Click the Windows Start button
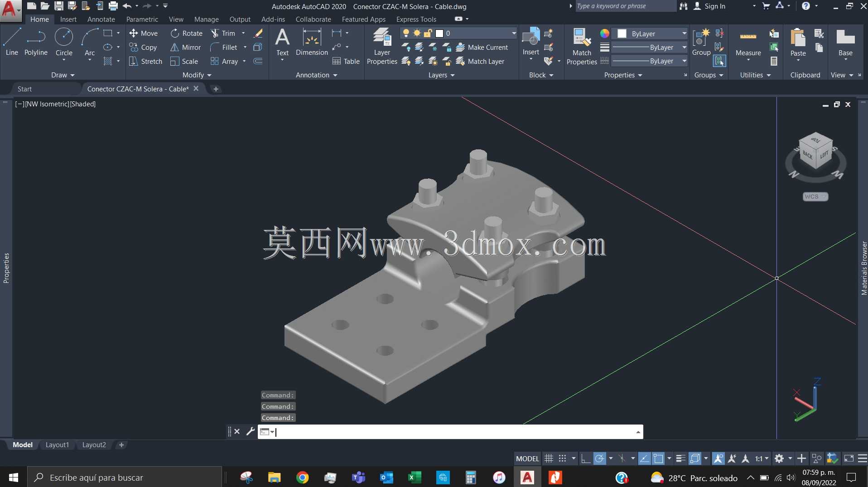The image size is (868, 487). 14,477
